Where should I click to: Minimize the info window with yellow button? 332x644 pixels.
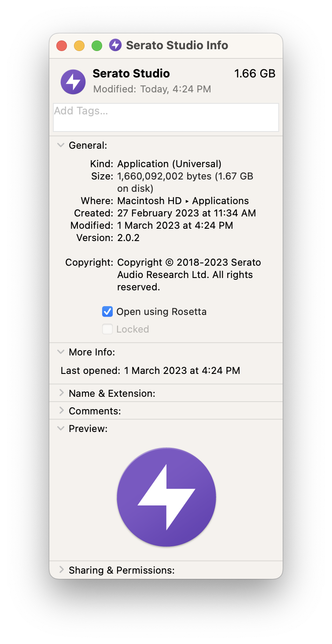tap(79, 46)
